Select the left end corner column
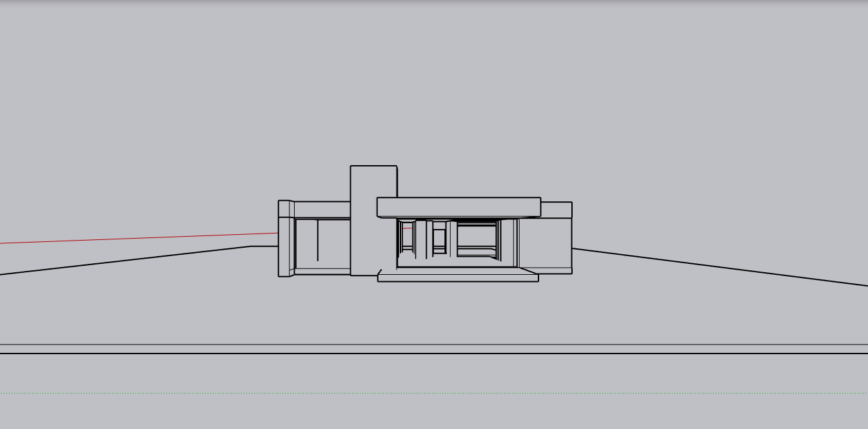This screenshot has width=868, height=429. tap(286, 239)
